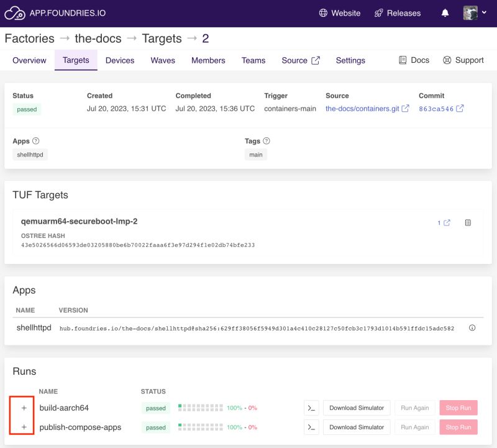Click the Support lifebuoy icon

point(447,60)
